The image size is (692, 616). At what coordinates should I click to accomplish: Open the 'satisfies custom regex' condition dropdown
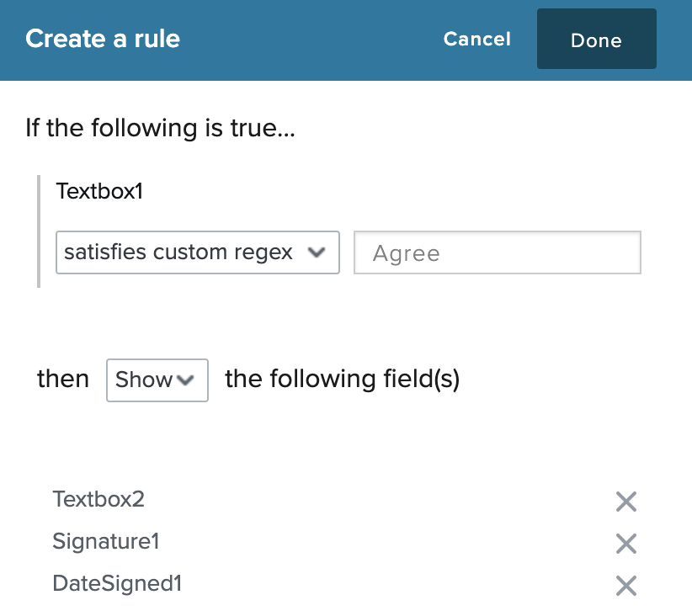point(198,252)
